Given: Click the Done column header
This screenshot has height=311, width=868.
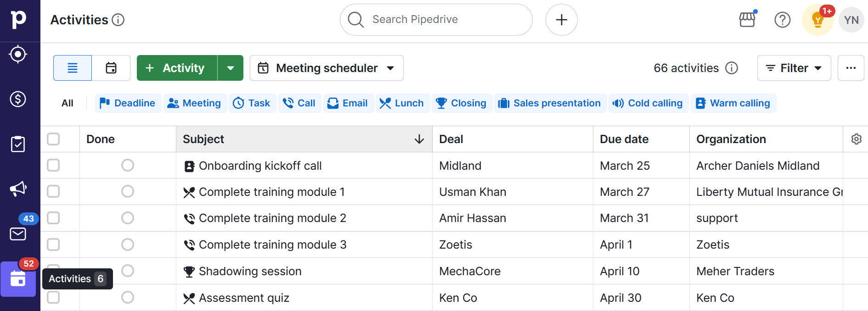Looking at the screenshot, I should click(x=128, y=139).
